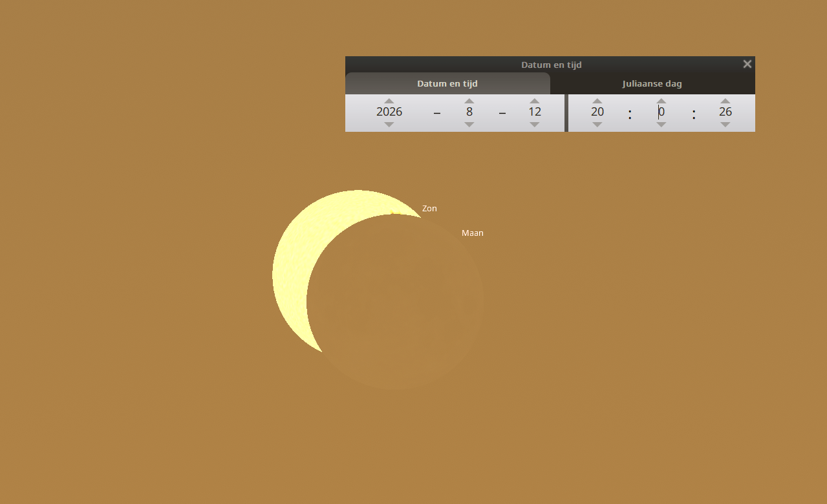
Task: Decrease the seconds with the down arrow
Action: coord(725,125)
